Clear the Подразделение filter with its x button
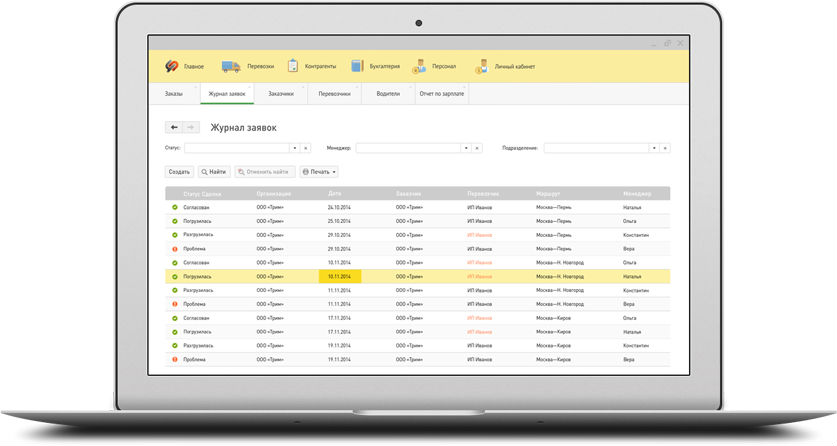The width and height of the screenshot is (837, 446). 665,148
